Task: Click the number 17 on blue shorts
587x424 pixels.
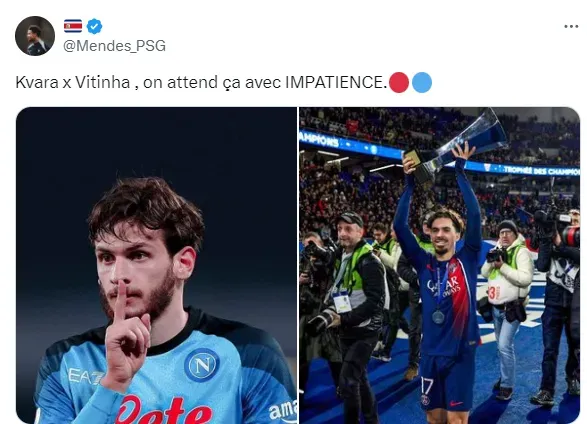Action: 427,385
